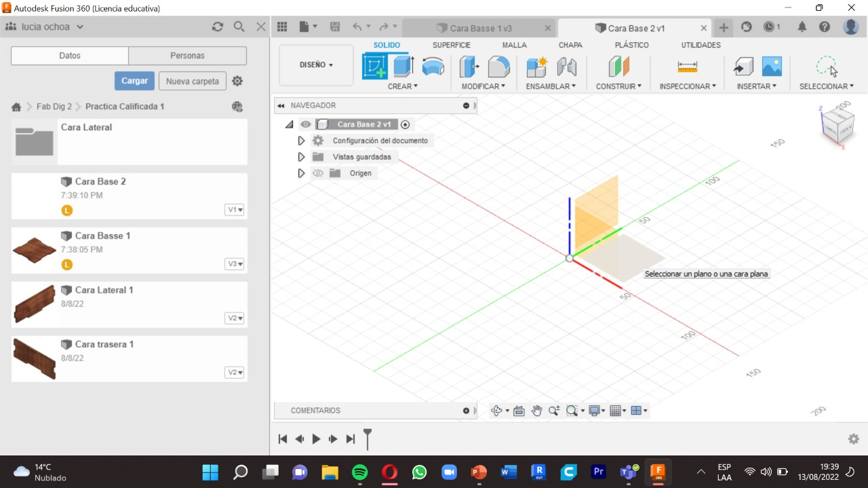Choose the Insert Canvas image icon

(772, 66)
